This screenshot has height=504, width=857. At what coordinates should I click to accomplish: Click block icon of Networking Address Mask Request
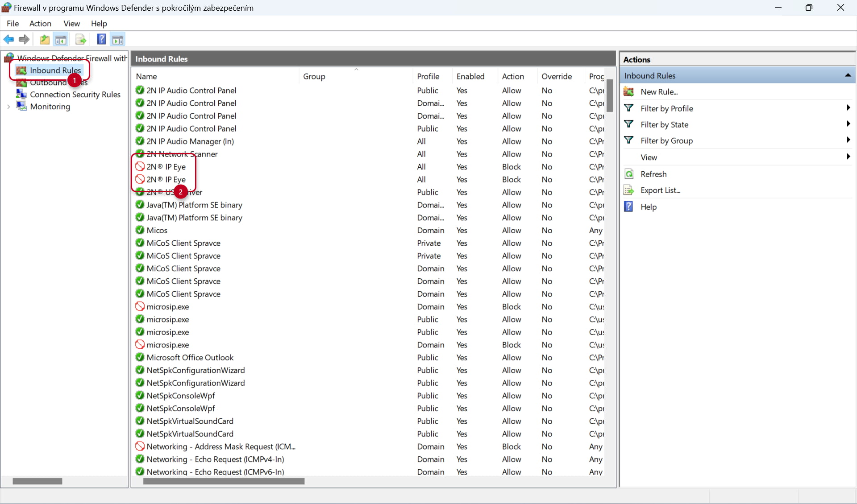[140, 446]
